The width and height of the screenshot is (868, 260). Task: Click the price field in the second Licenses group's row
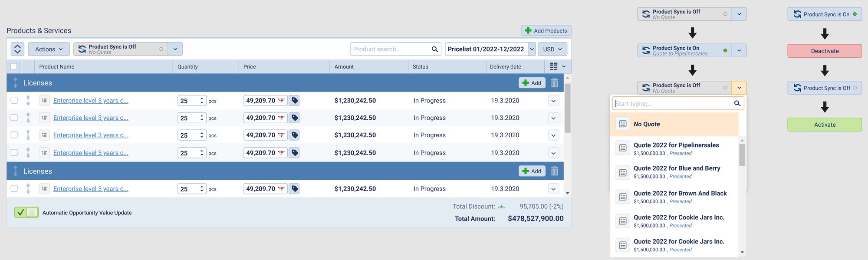coord(266,189)
